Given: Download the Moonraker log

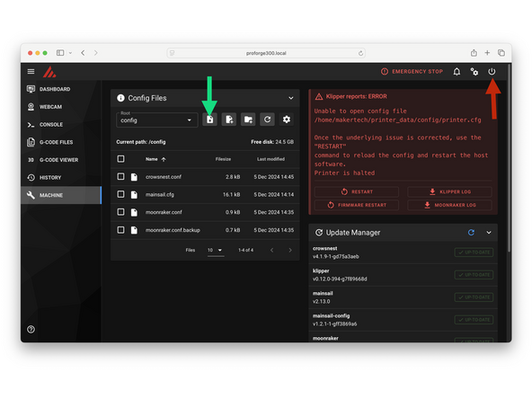Looking at the screenshot, I should pyautogui.click(x=449, y=205).
